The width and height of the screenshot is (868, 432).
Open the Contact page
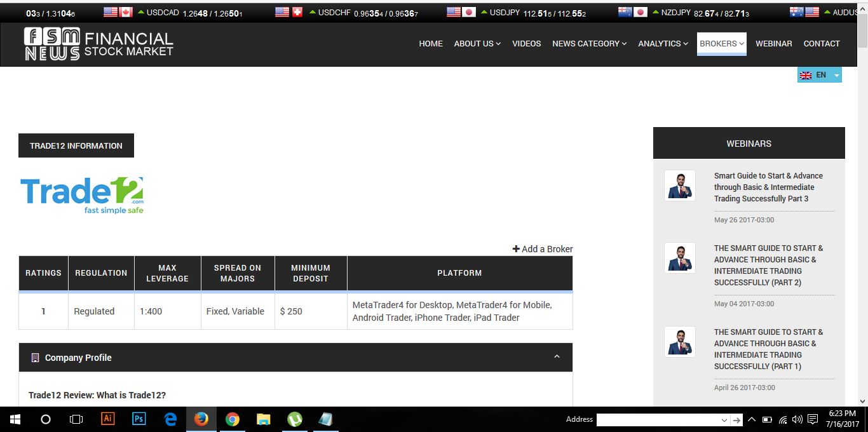coord(822,44)
